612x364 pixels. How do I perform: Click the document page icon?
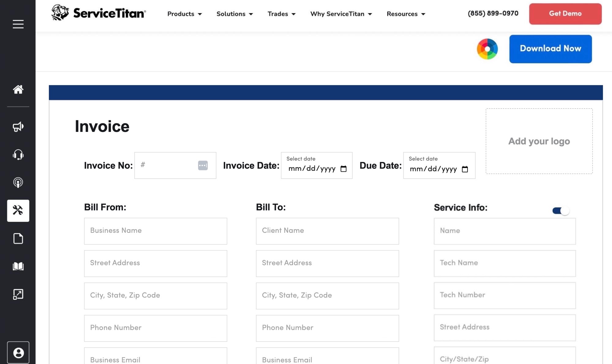tap(18, 238)
